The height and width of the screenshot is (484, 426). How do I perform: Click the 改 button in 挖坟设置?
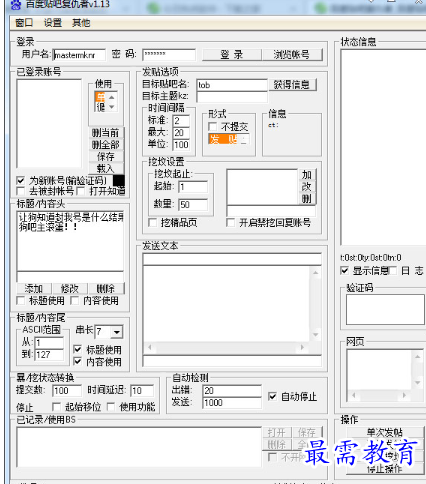307,187
